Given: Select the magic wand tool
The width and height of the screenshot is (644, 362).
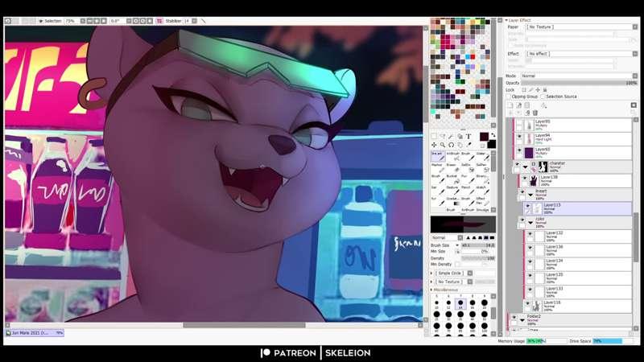Looking at the screenshot, I should click(451, 136).
